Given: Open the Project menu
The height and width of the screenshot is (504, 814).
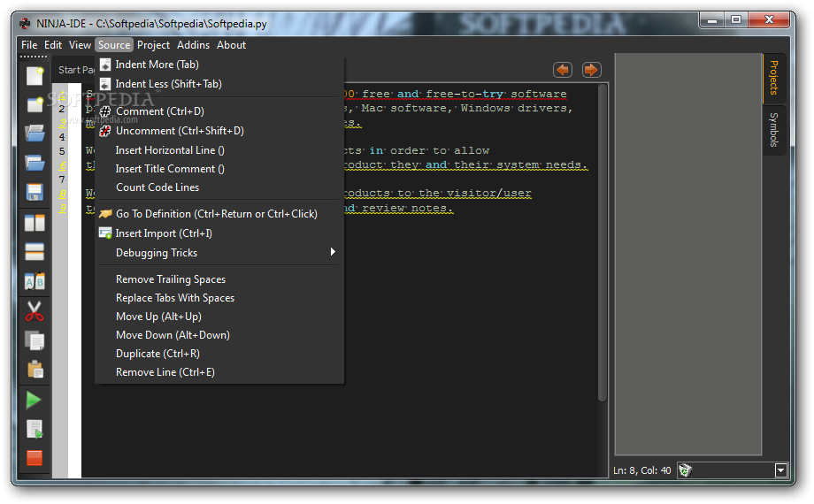Looking at the screenshot, I should pos(153,45).
